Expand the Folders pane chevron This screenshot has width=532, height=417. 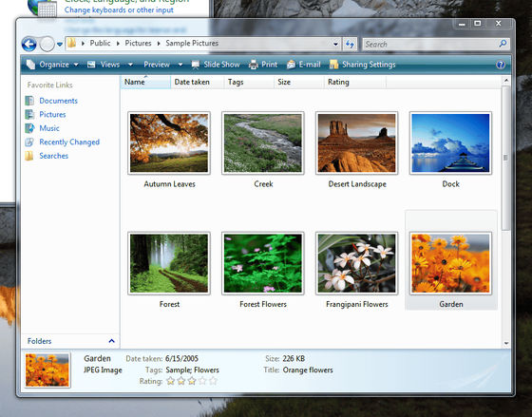[112, 341]
